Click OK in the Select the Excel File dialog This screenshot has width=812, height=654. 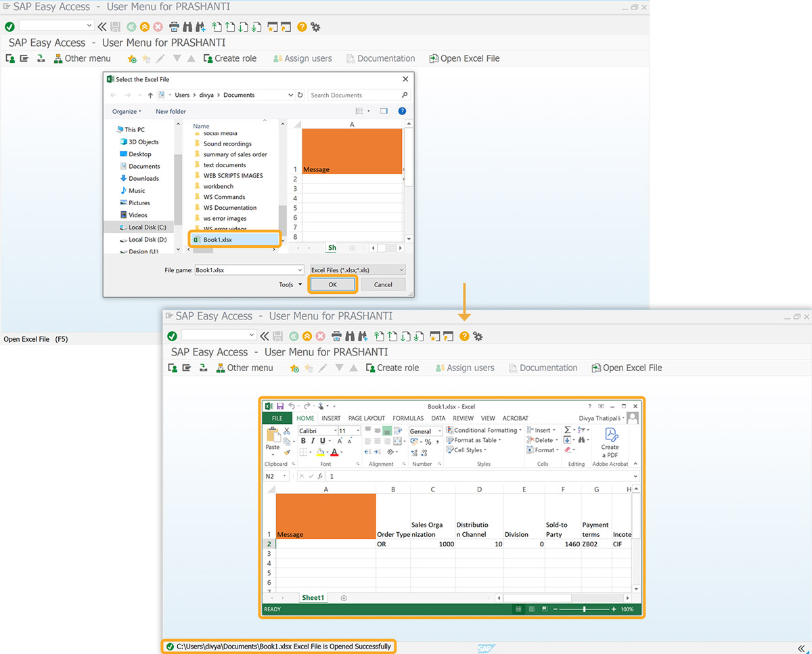tap(333, 284)
